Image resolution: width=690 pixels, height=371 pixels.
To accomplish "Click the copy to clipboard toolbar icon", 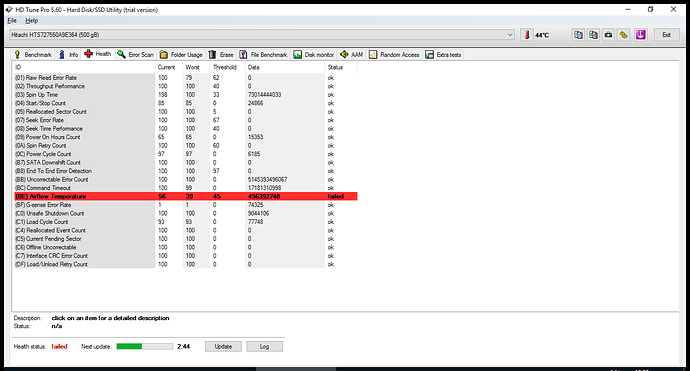I will point(578,35).
